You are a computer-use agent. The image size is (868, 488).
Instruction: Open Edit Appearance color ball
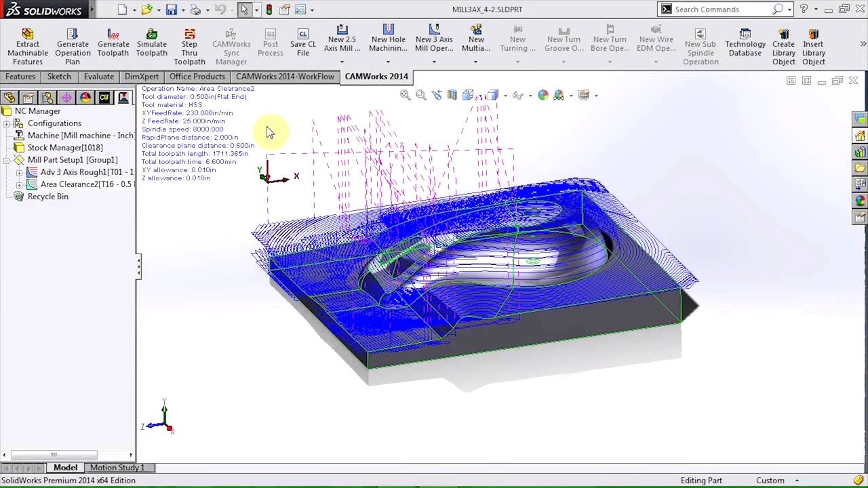[x=543, y=95]
